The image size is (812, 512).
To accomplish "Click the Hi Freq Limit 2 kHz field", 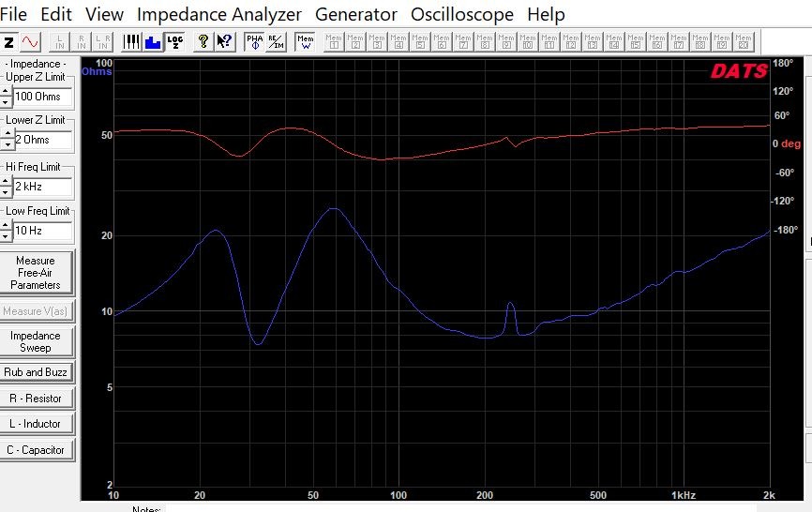I will [42, 187].
